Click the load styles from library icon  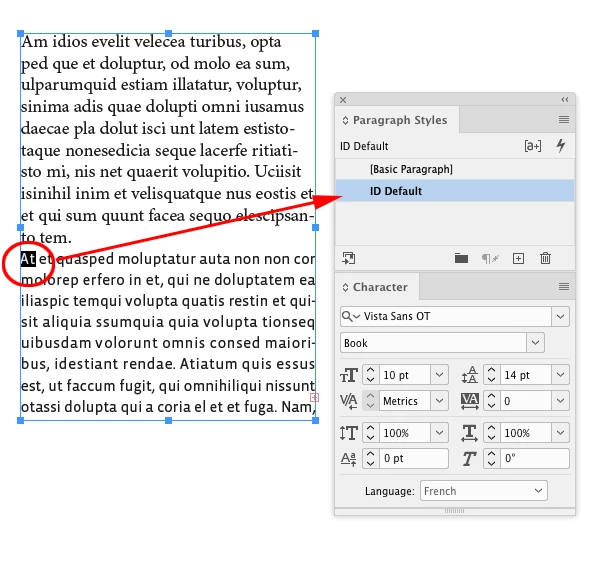[x=349, y=258]
